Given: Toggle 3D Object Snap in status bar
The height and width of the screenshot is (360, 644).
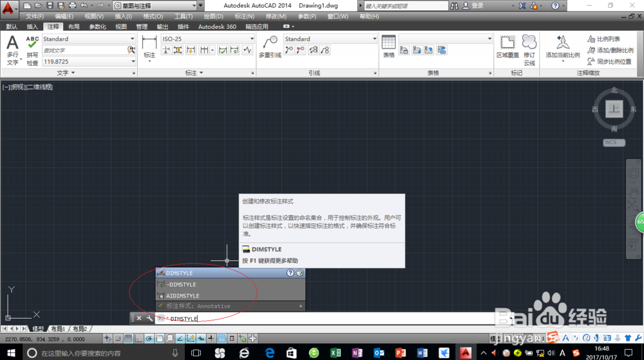Looking at the screenshot, I should (169, 338).
